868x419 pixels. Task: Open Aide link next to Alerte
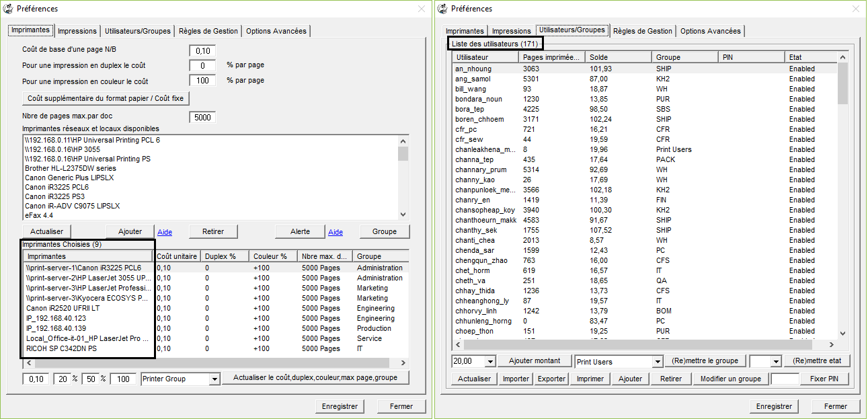click(x=336, y=233)
